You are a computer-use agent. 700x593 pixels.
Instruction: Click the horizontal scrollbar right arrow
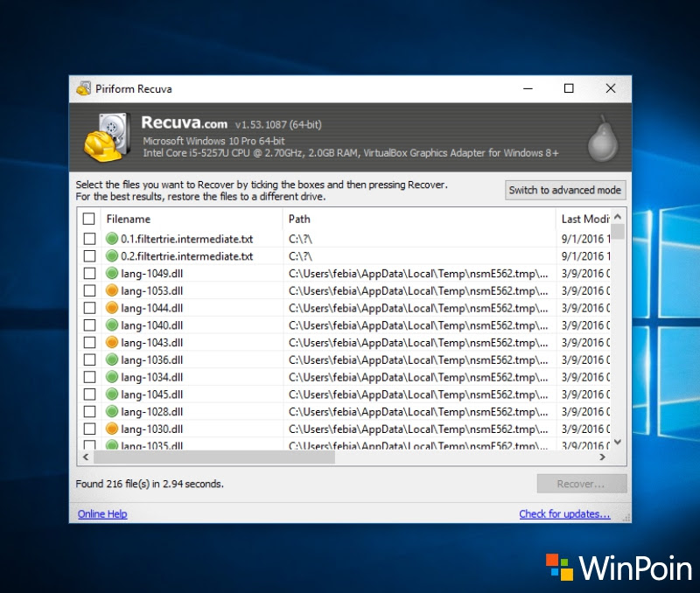pyautogui.click(x=603, y=457)
